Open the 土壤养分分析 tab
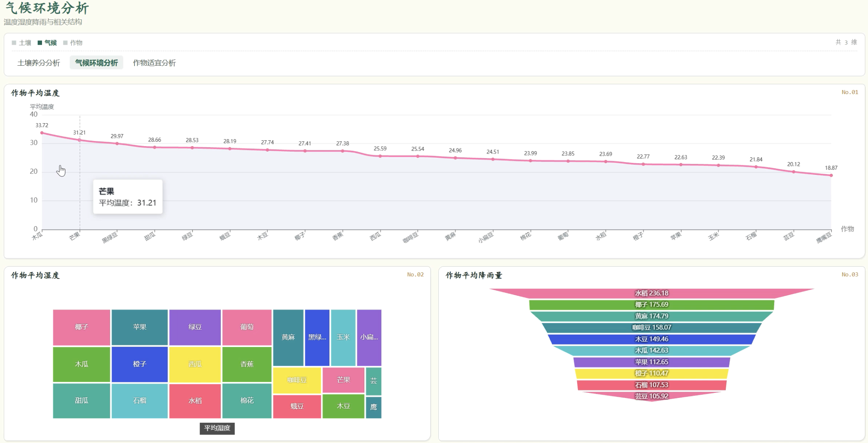Image resolution: width=868 pixels, height=443 pixels. click(38, 63)
